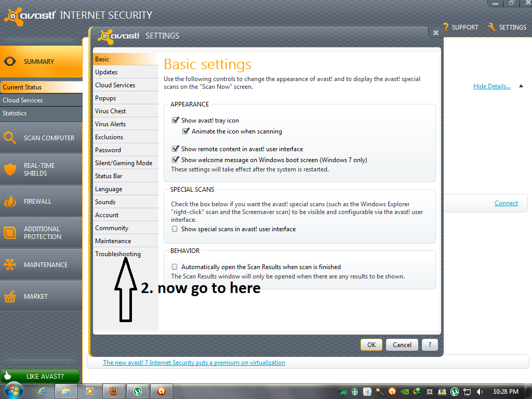Open Silent/Gaming Mode settings
The image size is (532, 399).
point(126,163)
